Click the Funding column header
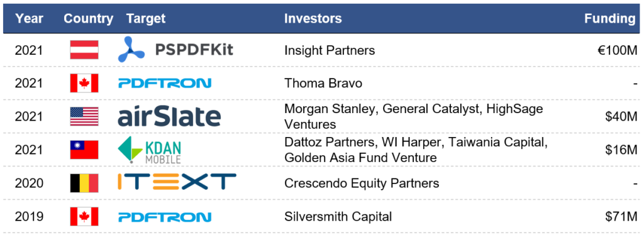Screen dimensions: 644x235 610,18
